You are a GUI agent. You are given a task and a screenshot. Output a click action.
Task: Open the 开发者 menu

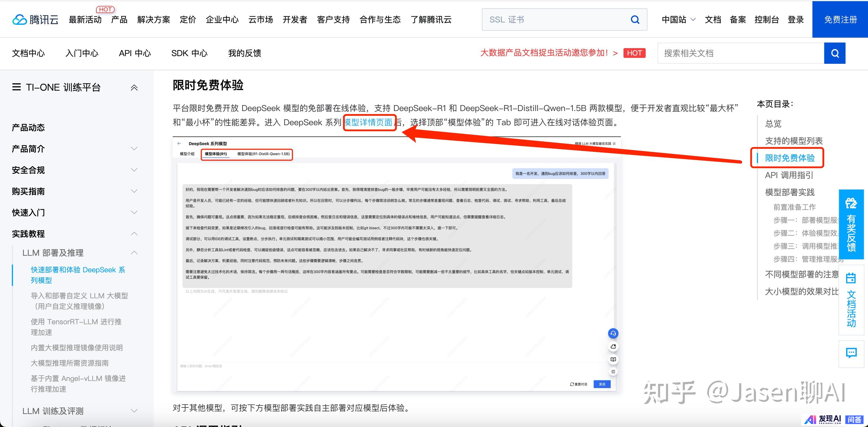pos(295,19)
